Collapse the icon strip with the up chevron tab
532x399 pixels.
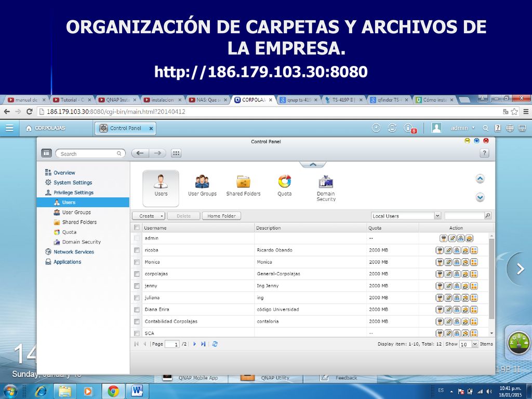click(313, 165)
